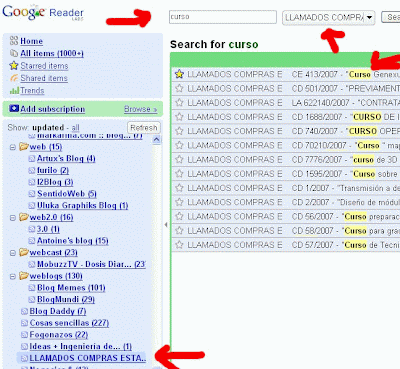Image resolution: width=400 pixels, height=369 pixels.
Task: Collapse the weblogs (130) folder
Action: tap(13, 276)
